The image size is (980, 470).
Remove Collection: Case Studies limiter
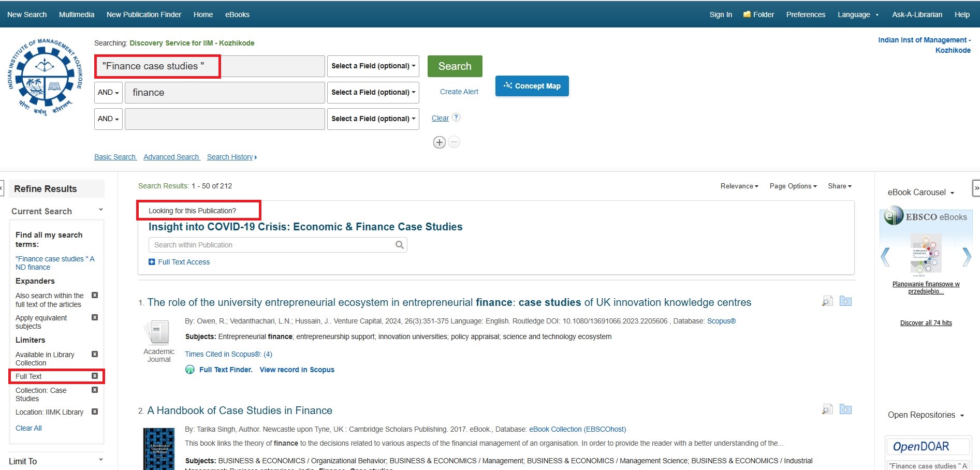95,390
